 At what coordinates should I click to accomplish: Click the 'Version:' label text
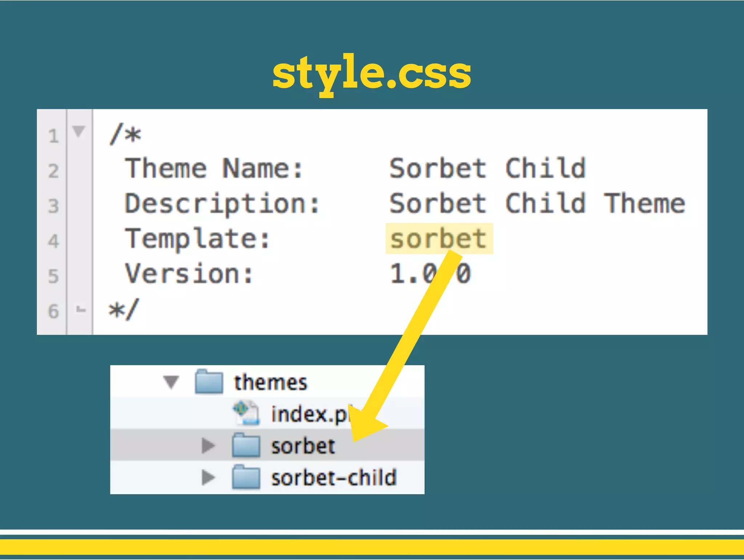coord(189,273)
